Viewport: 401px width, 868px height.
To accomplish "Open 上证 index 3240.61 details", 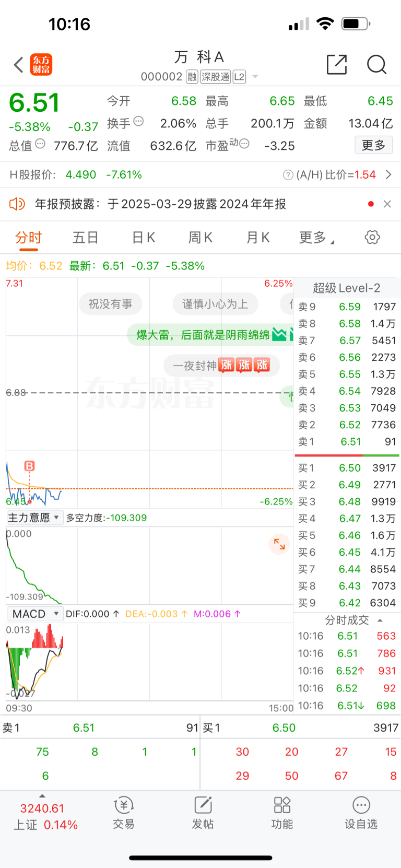I will tap(45, 816).
